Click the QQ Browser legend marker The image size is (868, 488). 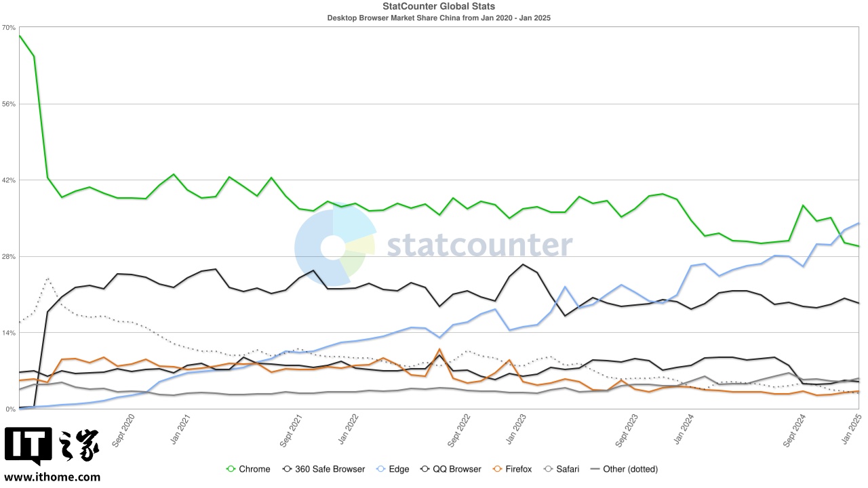point(426,469)
